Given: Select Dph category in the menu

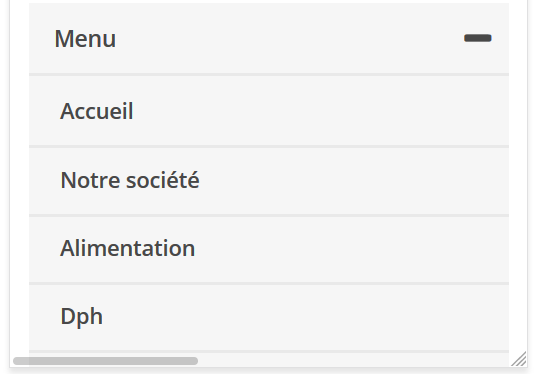Looking at the screenshot, I should (81, 316).
